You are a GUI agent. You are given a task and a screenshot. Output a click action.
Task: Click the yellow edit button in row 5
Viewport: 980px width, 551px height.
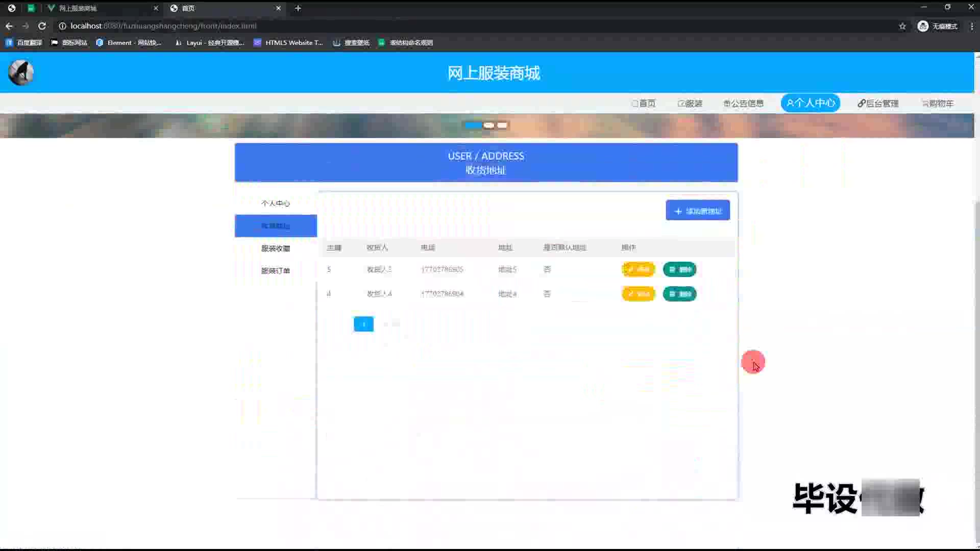[x=638, y=269]
